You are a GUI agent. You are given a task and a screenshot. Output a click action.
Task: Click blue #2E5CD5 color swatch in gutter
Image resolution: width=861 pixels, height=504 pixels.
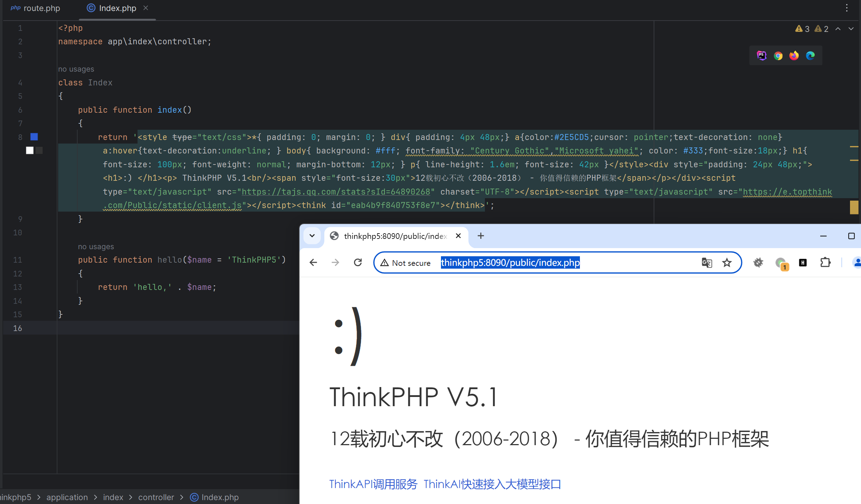click(34, 137)
